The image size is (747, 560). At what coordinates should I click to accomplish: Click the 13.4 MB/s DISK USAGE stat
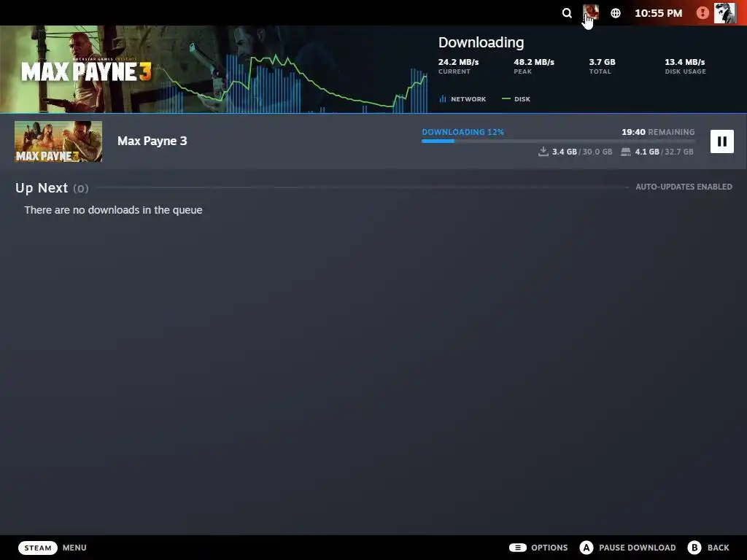pyautogui.click(x=685, y=66)
